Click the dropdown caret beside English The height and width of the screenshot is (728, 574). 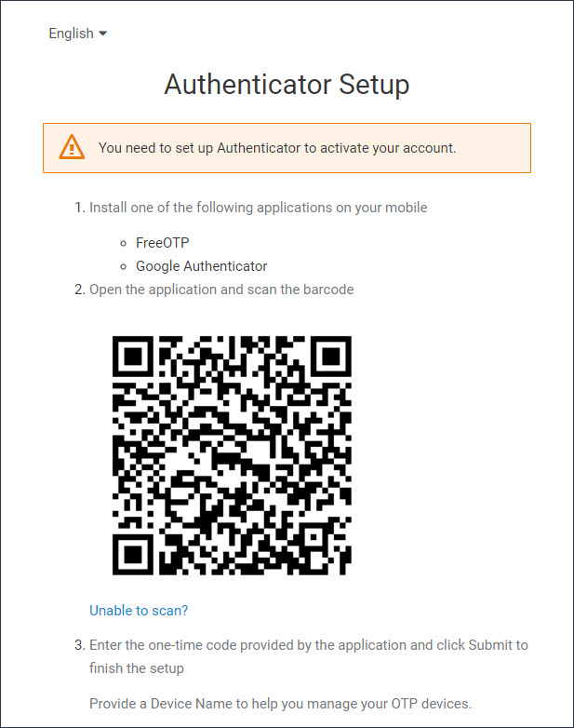coord(103,34)
